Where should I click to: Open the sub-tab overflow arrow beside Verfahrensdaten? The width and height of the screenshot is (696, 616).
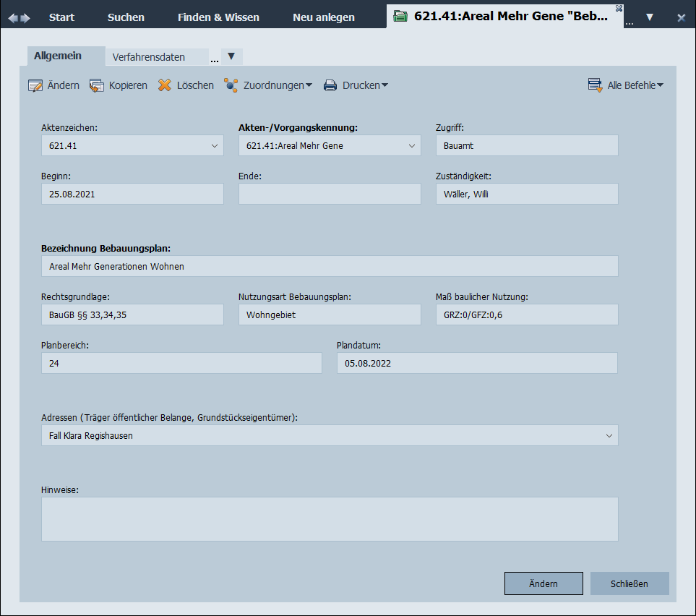coord(231,56)
